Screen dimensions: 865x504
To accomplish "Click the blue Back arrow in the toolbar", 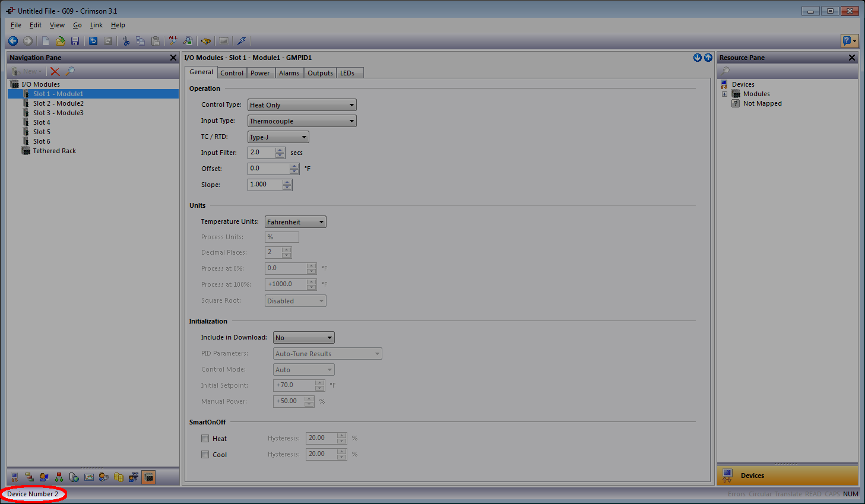I will [x=13, y=41].
